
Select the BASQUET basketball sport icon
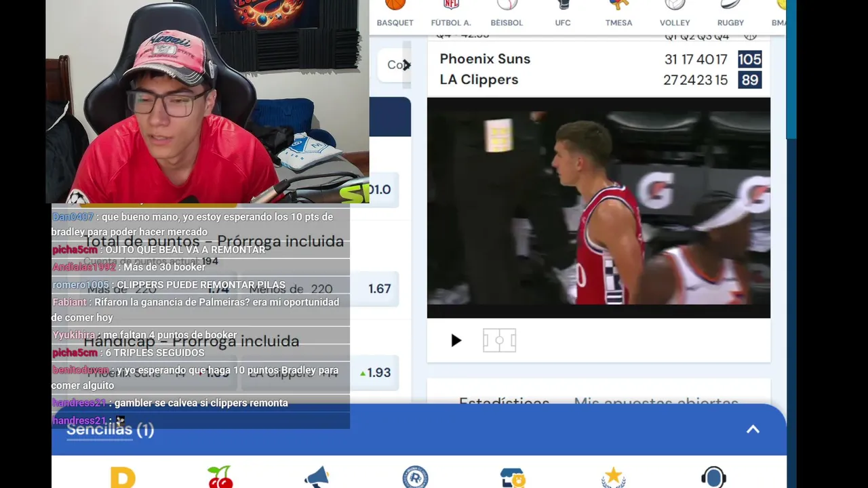click(395, 14)
